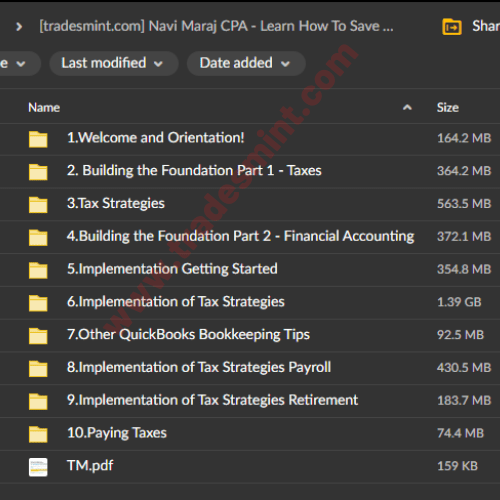Image resolution: width=500 pixels, height=500 pixels.
Task: Click the breadcrumb title Navi Maraj CPA folder
Action: click(216, 26)
